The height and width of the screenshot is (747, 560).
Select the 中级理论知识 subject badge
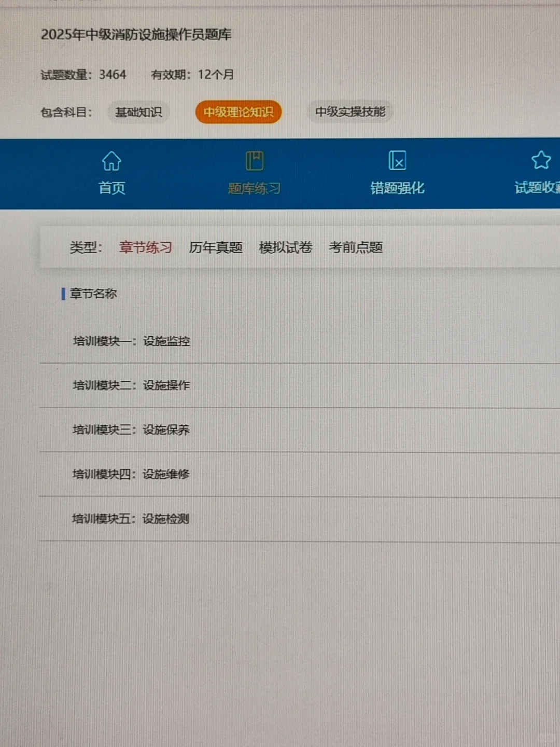pyautogui.click(x=238, y=112)
